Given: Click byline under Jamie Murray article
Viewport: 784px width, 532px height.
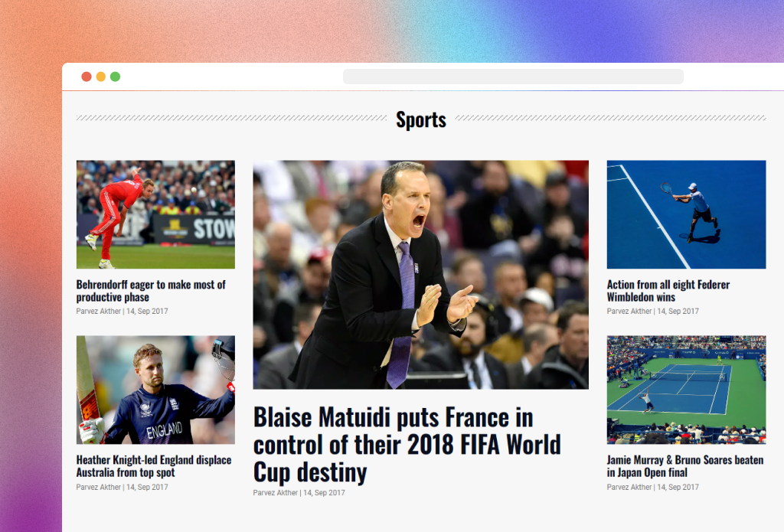Looking at the screenshot, I should pos(652,487).
